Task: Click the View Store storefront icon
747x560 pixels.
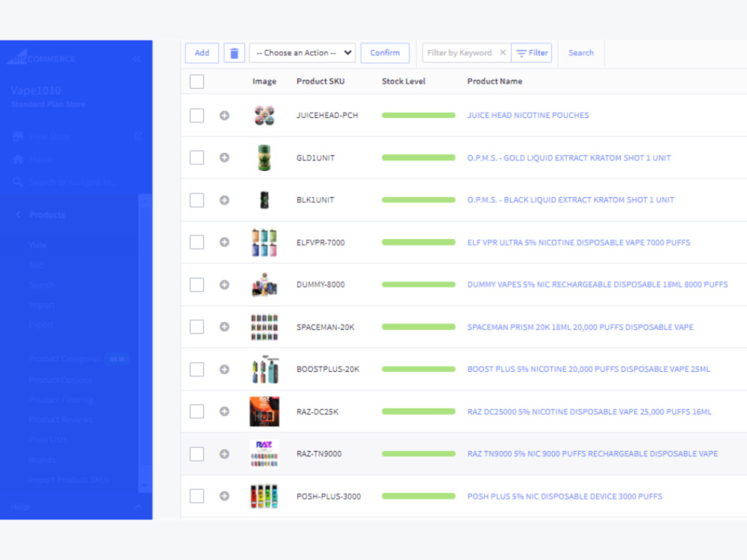Action: (19, 136)
